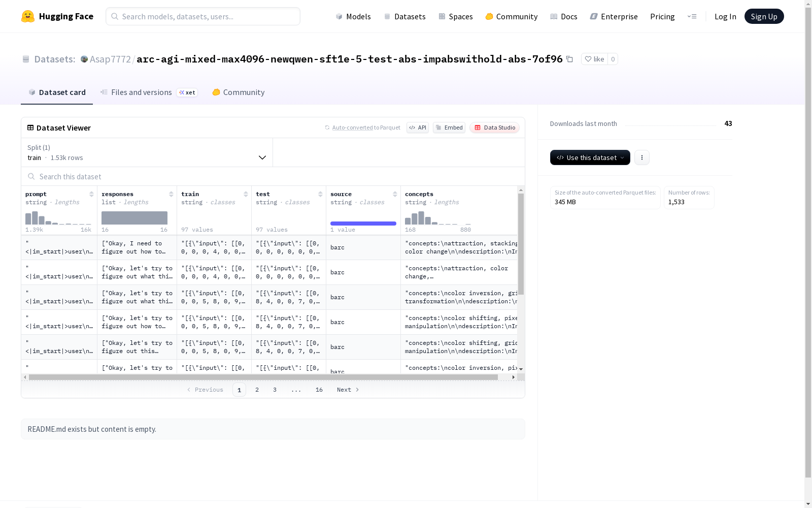Expand the Use this dataset dropdown
This screenshot has height=508, width=812.
[590, 157]
